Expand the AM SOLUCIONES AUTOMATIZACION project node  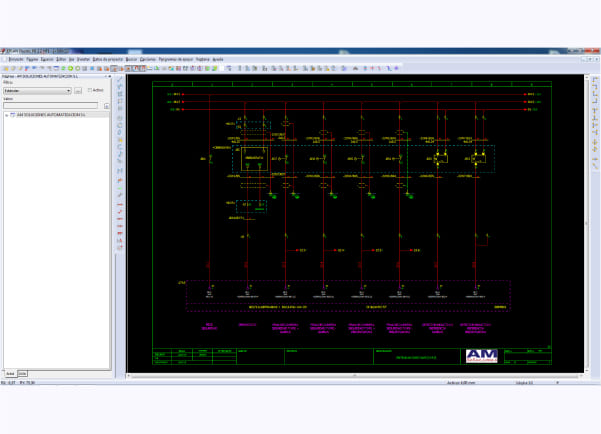coord(7,115)
